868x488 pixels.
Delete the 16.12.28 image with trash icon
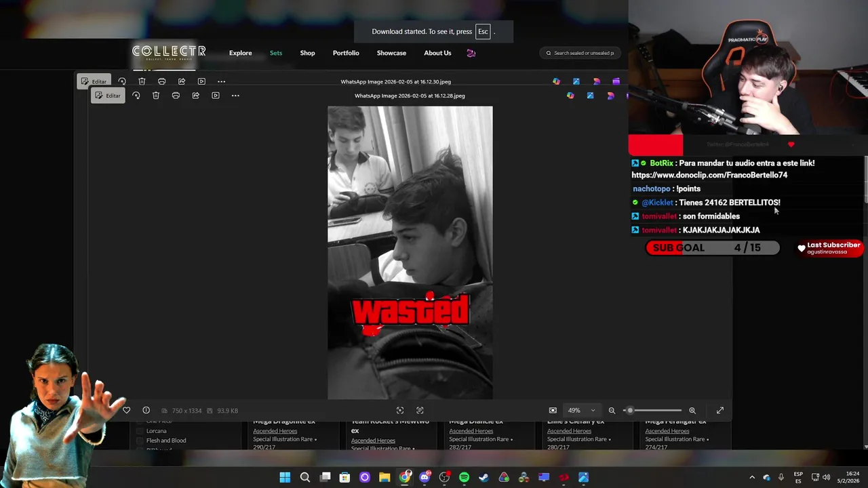coord(156,96)
